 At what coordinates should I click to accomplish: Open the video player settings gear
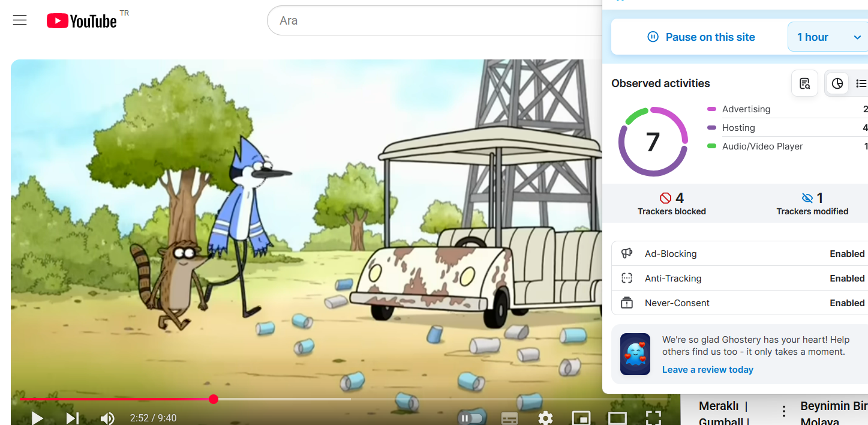pos(545,418)
